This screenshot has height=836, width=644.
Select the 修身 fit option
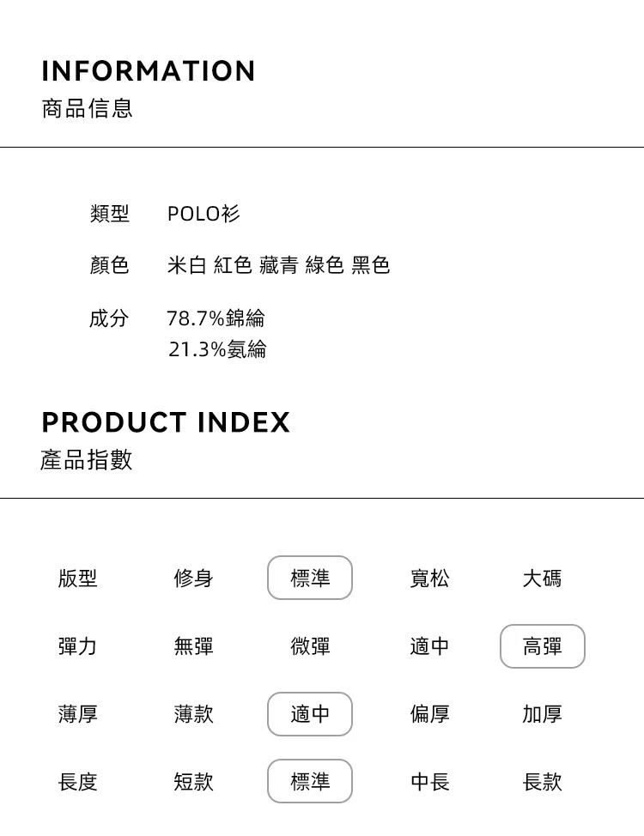coord(193,579)
